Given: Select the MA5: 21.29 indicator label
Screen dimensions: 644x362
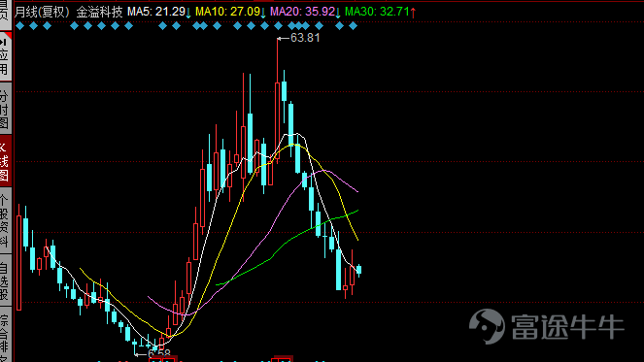Looking at the screenshot, I should tap(156, 12).
